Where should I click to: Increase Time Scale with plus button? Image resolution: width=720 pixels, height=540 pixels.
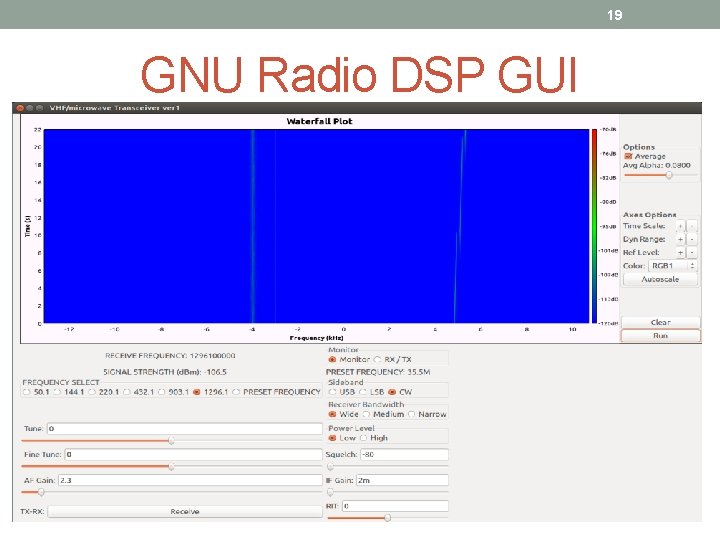(x=681, y=226)
